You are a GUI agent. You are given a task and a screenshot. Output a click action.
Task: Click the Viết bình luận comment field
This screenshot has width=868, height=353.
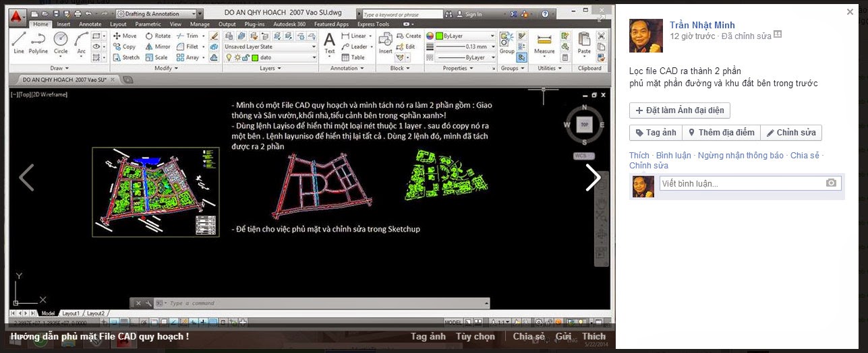coord(751,183)
